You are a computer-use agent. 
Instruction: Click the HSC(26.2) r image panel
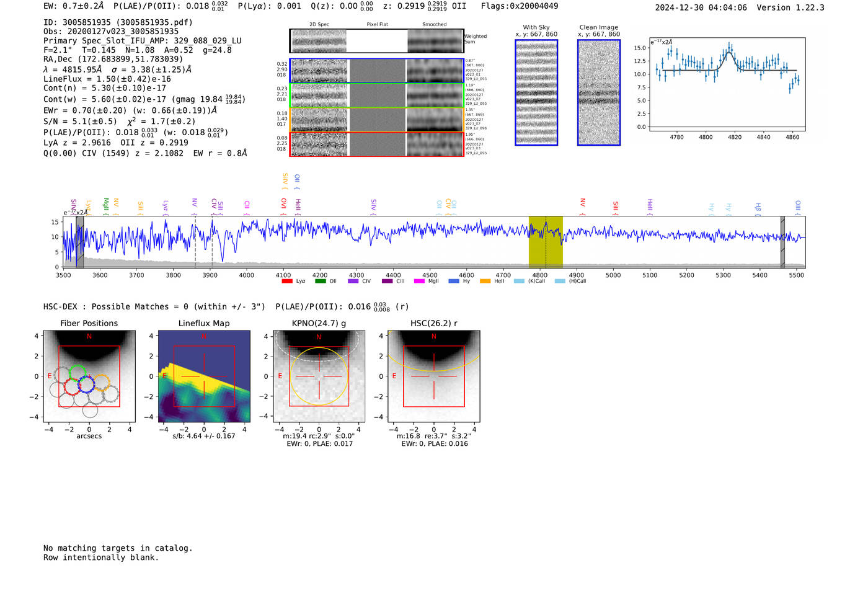pyautogui.click(x=433, y=376)
